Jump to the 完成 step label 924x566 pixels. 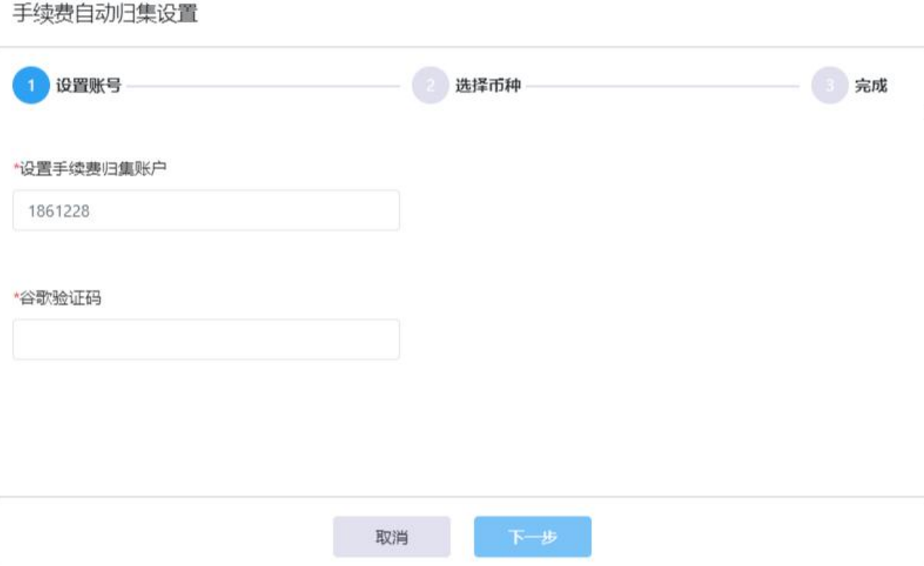click(x=870, y=86)
